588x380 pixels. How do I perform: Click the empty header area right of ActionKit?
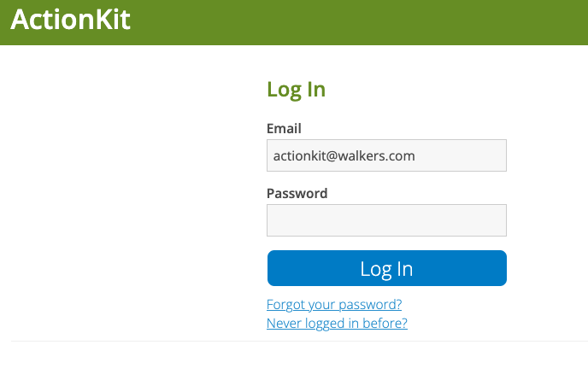[x=385, y=22]
